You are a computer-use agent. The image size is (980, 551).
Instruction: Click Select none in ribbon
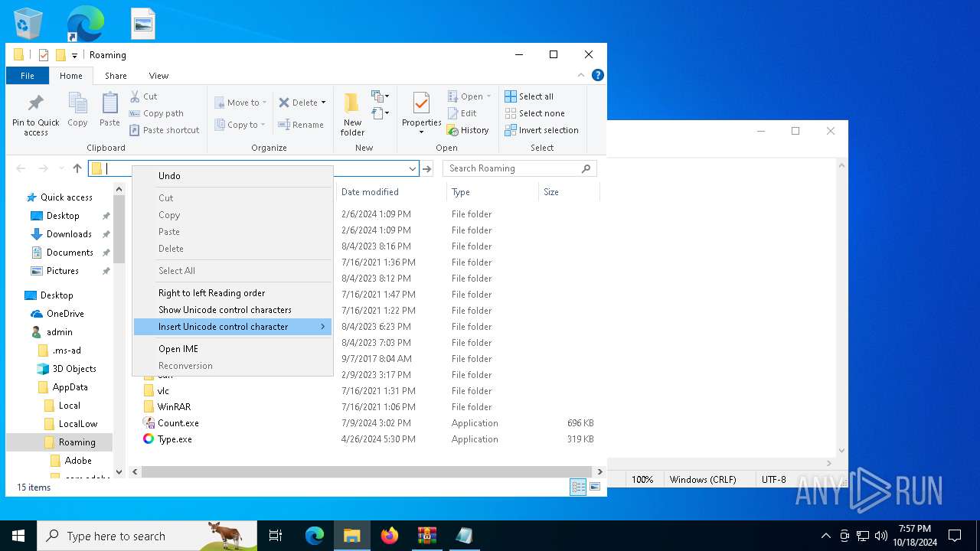(534, 113)
